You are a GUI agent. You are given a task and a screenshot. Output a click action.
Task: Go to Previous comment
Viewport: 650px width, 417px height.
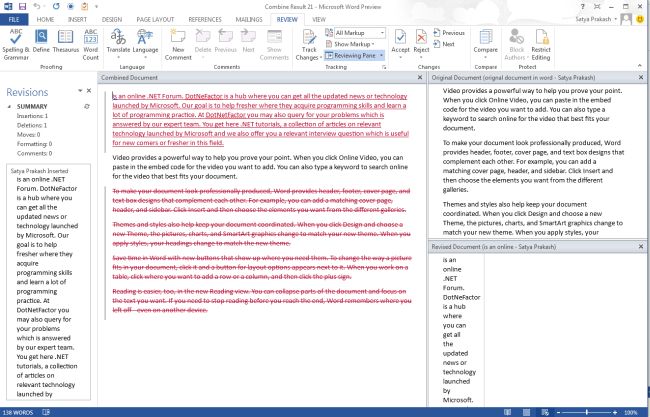point(226,41)
